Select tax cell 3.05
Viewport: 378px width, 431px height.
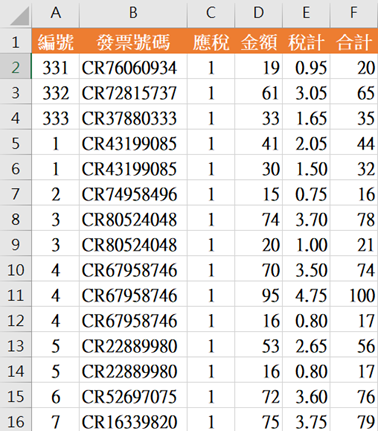tap(306, 93)
